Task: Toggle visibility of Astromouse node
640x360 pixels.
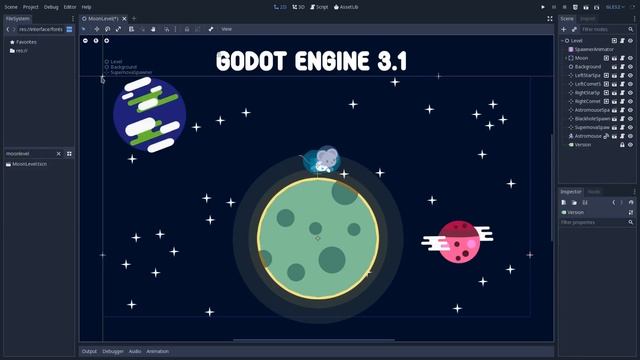Action: coord(630,136)
